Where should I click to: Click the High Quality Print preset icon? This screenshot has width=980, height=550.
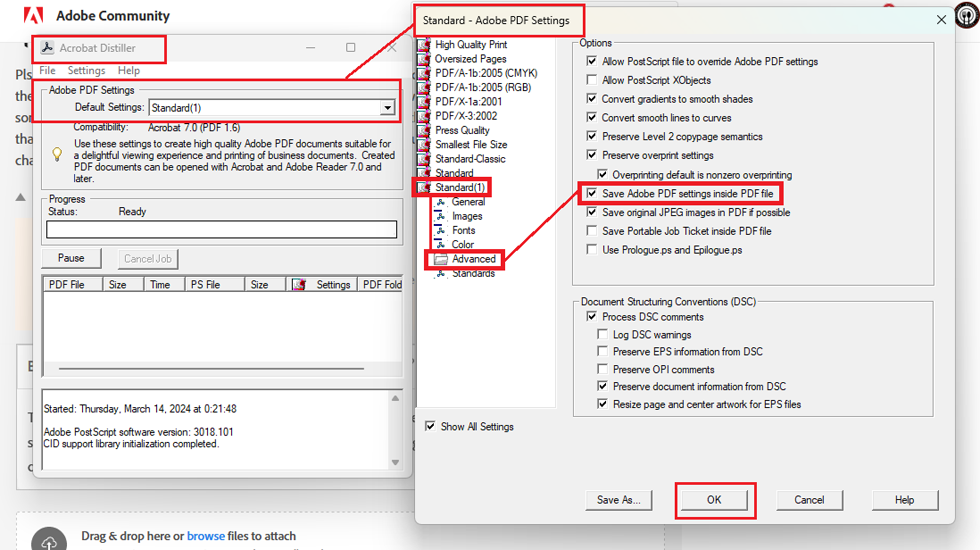pos(423,45)
